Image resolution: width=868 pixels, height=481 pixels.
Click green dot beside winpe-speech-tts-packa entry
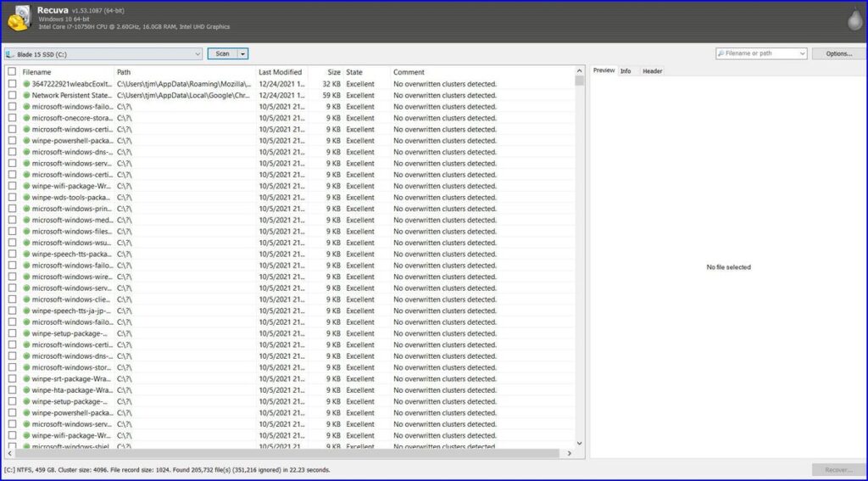coord(26,254)
